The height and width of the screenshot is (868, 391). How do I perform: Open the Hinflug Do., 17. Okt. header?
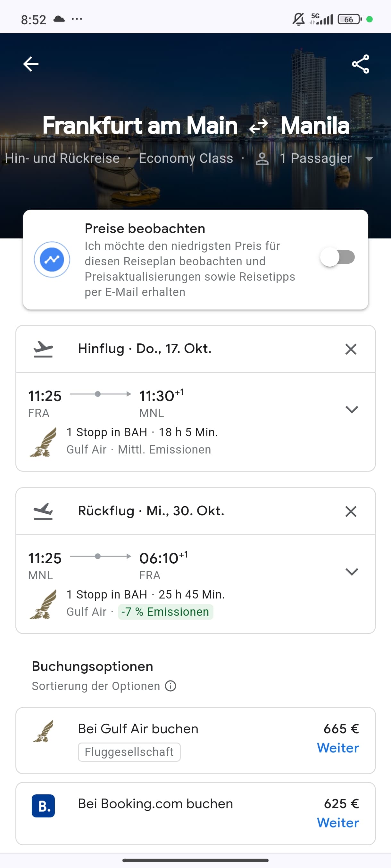145,349
